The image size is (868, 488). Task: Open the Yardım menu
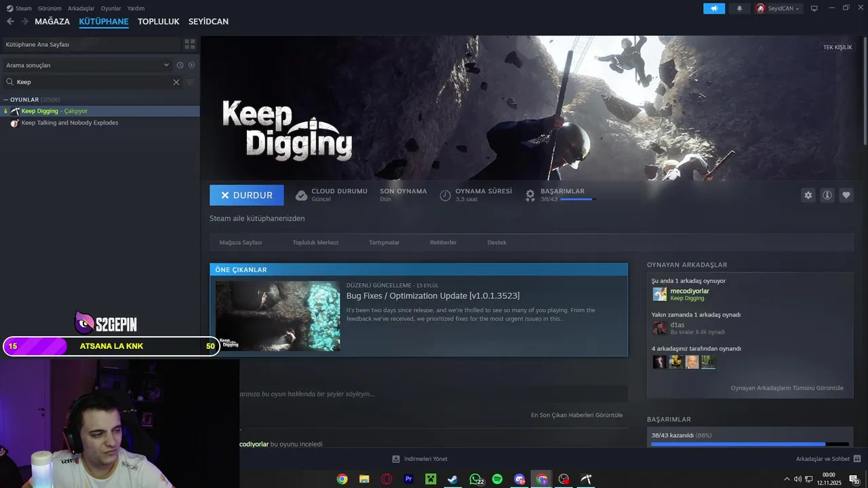[x=136, y=8]
